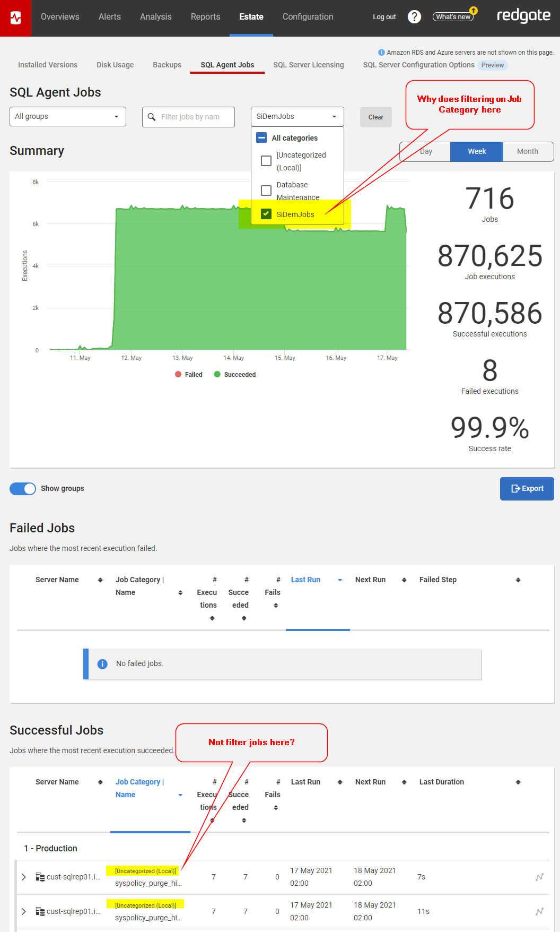Switch to Disk Usage tab
This screenshot has width=560, height=932.
tap(115, 65)
